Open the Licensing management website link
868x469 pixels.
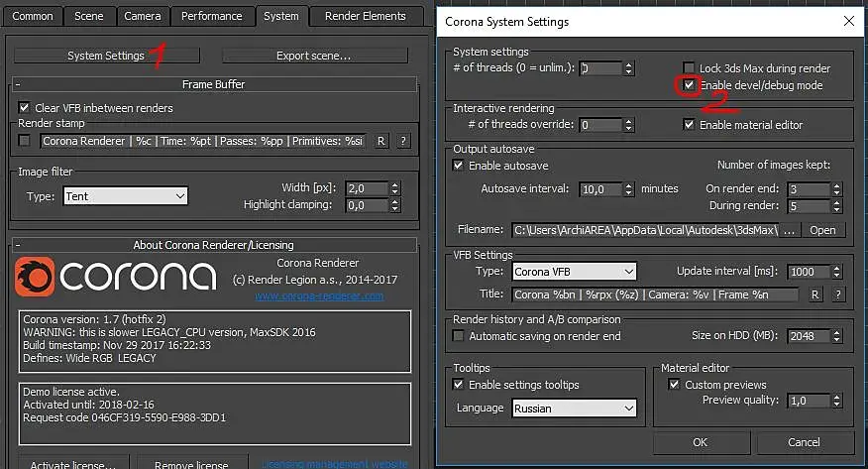(334, 464)
